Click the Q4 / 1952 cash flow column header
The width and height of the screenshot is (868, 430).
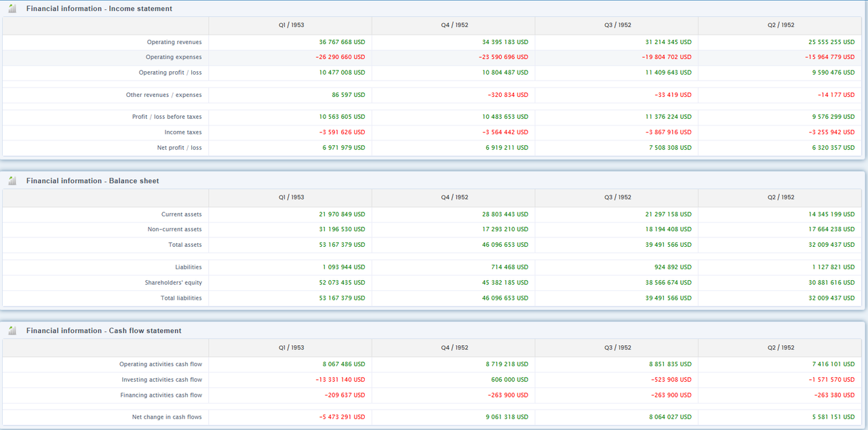coord(454,348)
